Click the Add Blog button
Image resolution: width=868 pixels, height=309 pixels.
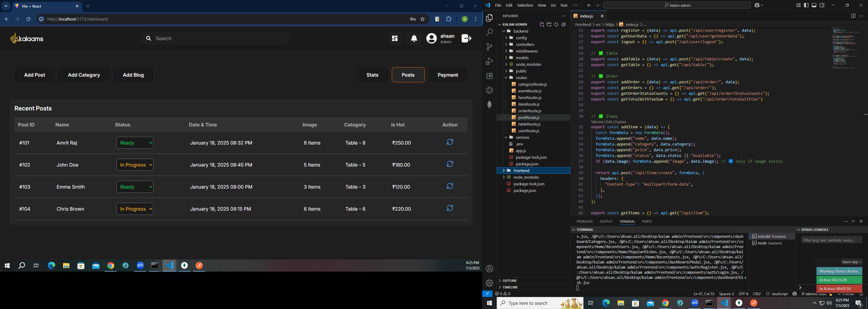pos(134,75)
